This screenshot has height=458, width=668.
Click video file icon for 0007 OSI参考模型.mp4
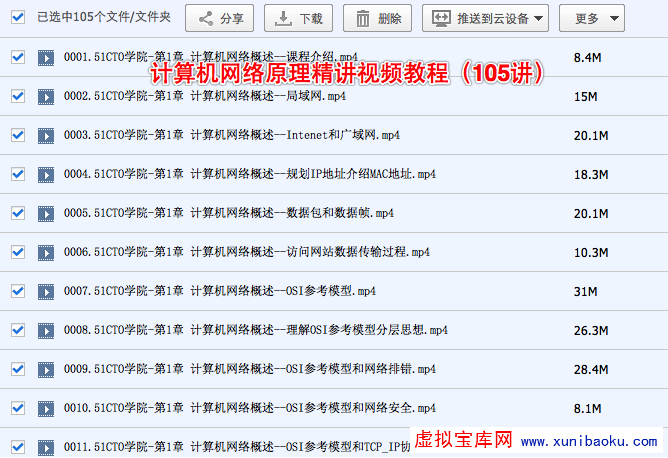pyautogui.click(x=46, y=291)
